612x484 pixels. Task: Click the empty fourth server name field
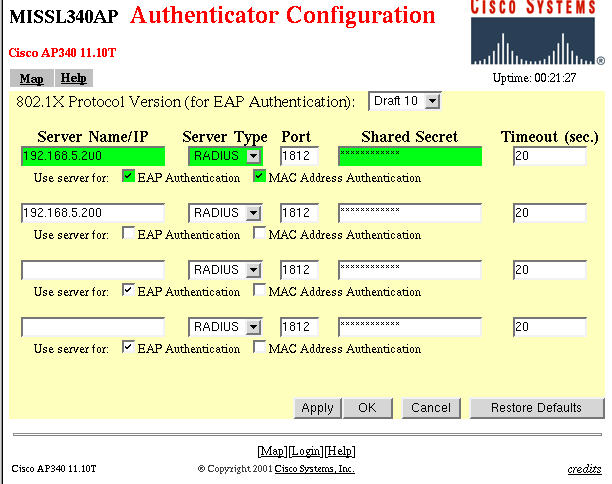(93, 327)
